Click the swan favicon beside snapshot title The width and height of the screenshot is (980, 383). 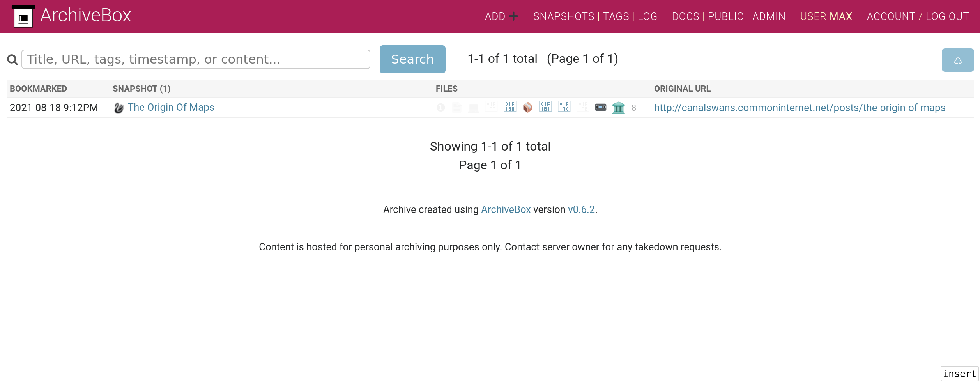[x=119, y=108]
